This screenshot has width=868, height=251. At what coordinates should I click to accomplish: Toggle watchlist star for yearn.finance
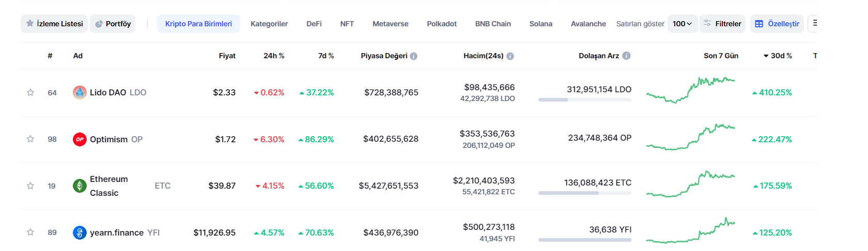30,232
